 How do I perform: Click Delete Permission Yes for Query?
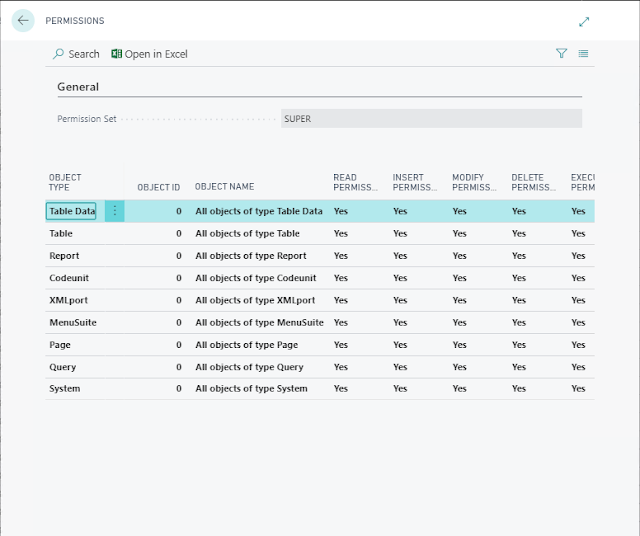click(519, 367)
